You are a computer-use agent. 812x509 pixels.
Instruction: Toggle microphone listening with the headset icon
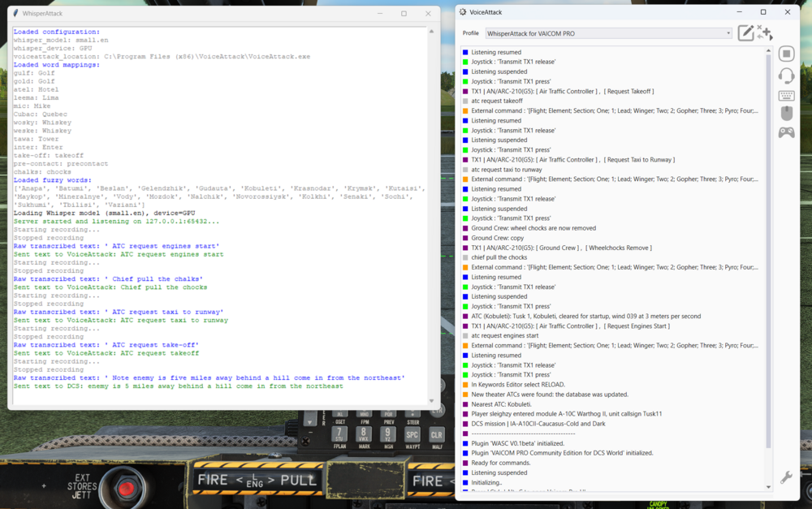coord(786,75)
